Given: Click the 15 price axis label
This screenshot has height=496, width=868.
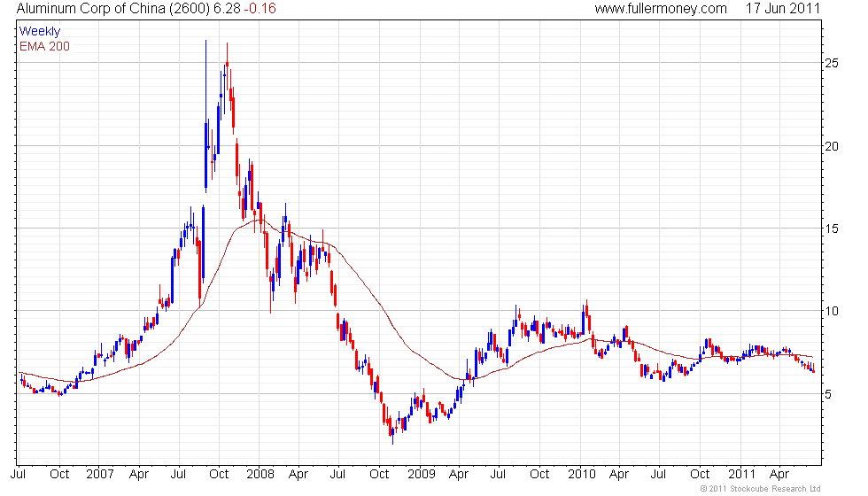Looking at the screenshot, I should (x=832, y=229).
